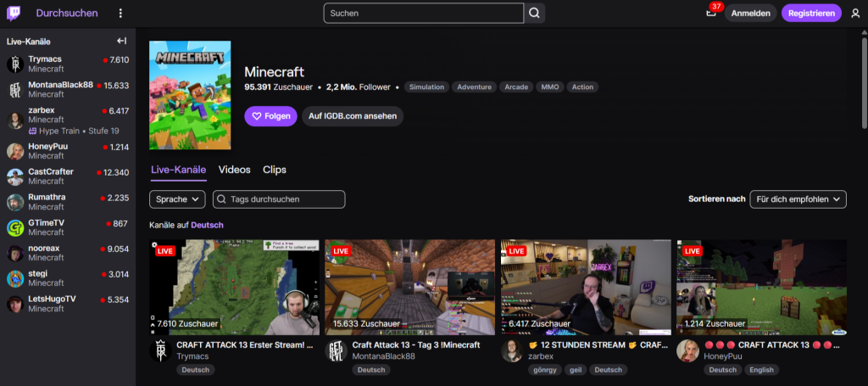Click the gönrgy tag under zarbex stream
Image resolution: width=868 pixels, height=386 pixels.
pyautogui.click(x=545, y=370)
